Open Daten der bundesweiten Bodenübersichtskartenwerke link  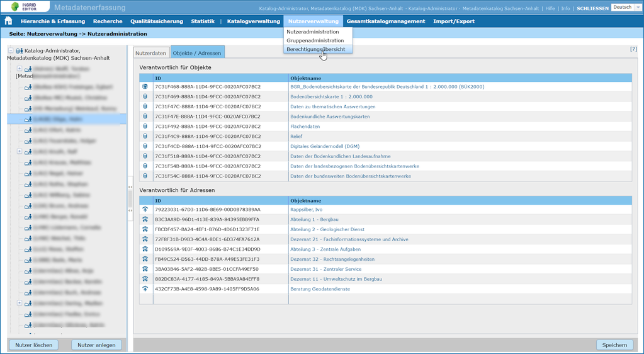pos(351,176)
